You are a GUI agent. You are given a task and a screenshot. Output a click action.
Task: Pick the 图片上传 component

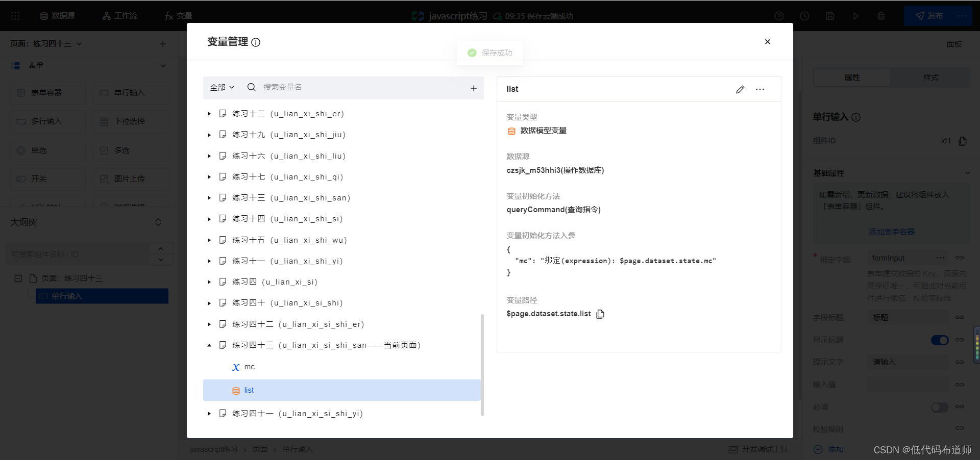tap(131, 179)
